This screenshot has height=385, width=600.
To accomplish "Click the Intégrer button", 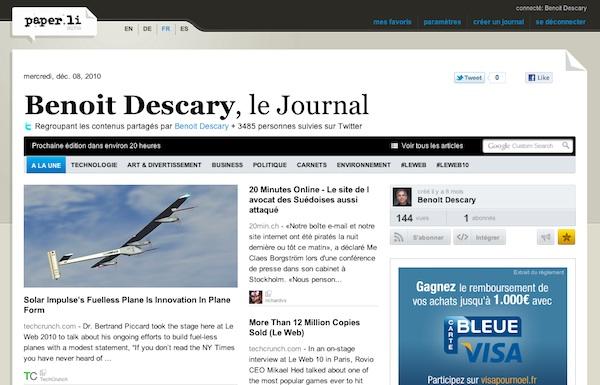I will tap(479, 237).
